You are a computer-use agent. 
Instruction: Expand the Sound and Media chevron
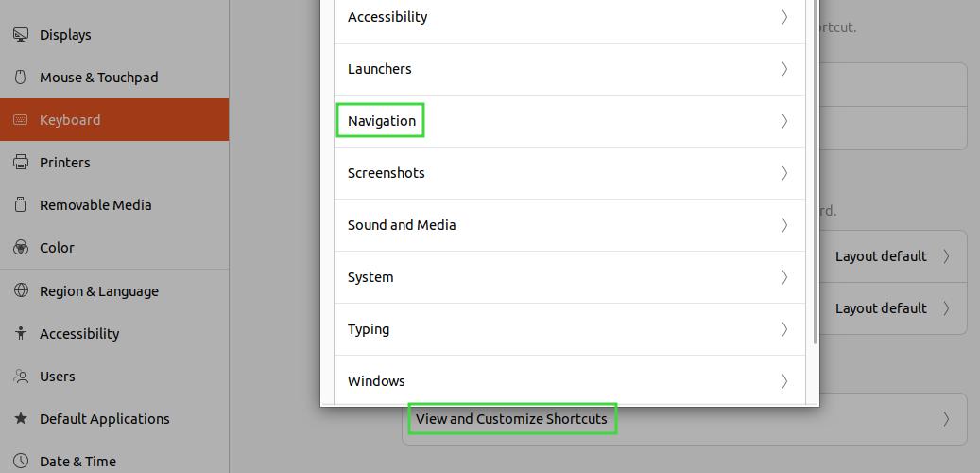(784, 225)
